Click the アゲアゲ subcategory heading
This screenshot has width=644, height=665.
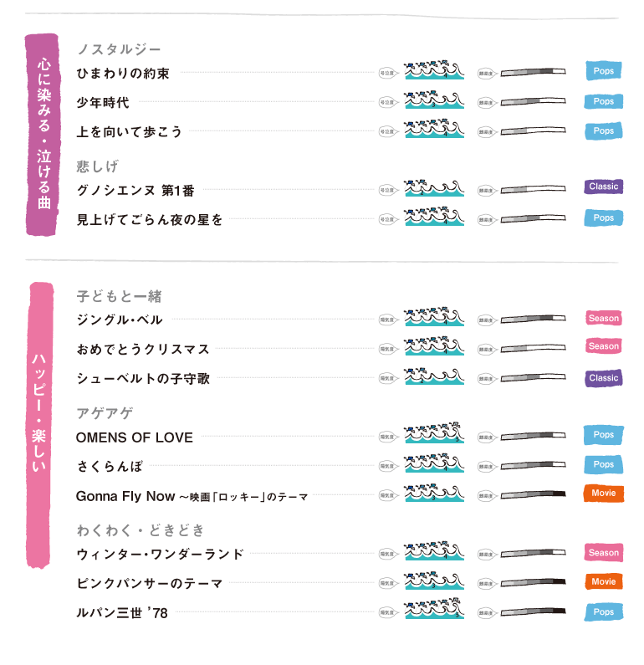point(105,413)
